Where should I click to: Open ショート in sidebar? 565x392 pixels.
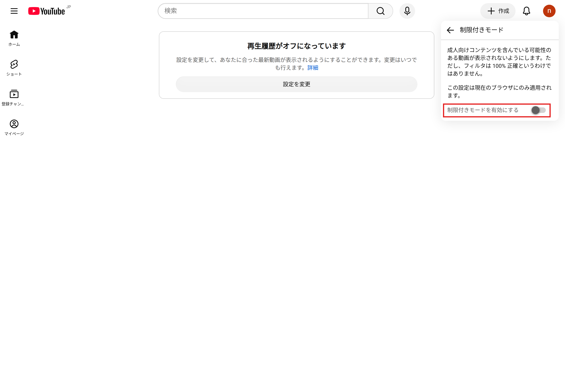point(14,68)
